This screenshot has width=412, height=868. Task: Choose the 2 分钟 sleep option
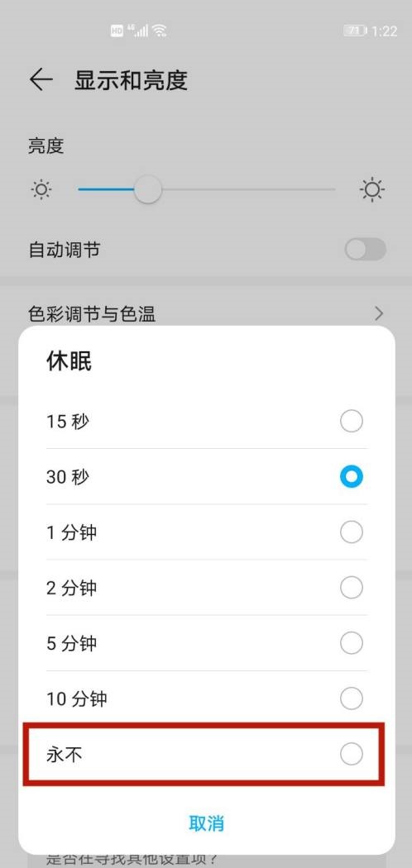(207, 587)
